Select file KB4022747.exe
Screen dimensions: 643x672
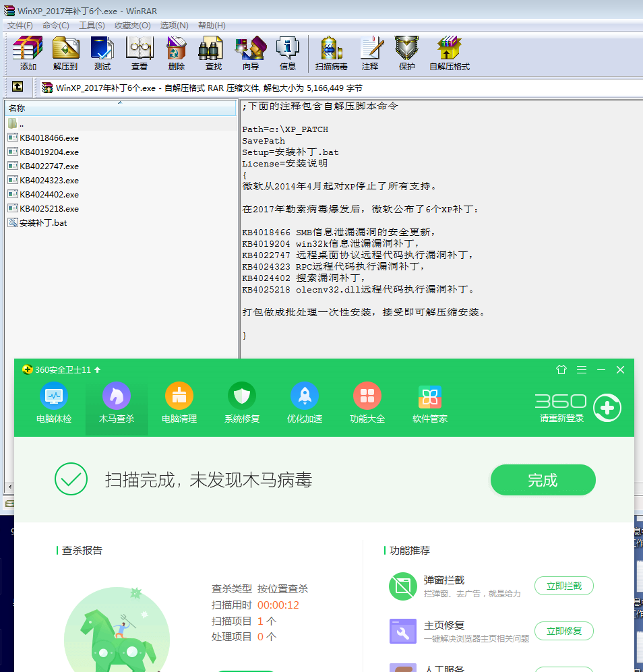point(43,166)
